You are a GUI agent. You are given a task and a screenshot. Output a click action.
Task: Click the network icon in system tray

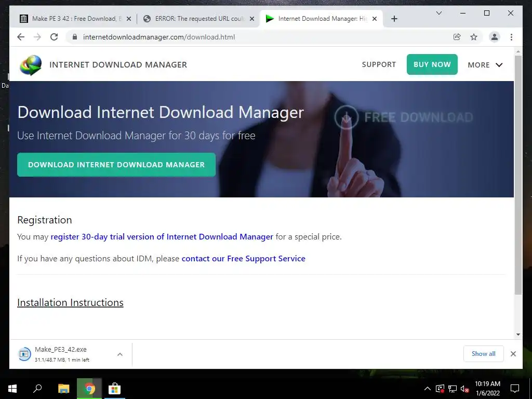click(453, 389)
